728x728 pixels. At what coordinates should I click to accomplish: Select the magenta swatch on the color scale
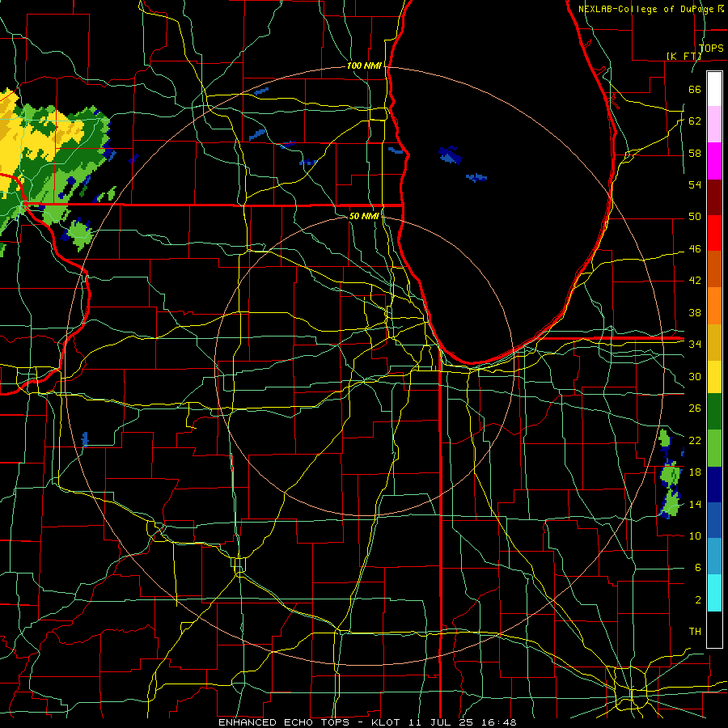(x=714, y=161)
